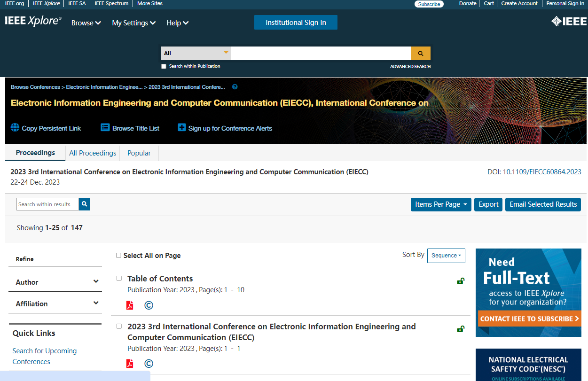Screen dimensions: 588x381
Task: Click the Browse Title List list icon
Action: (x=105, y=128)
